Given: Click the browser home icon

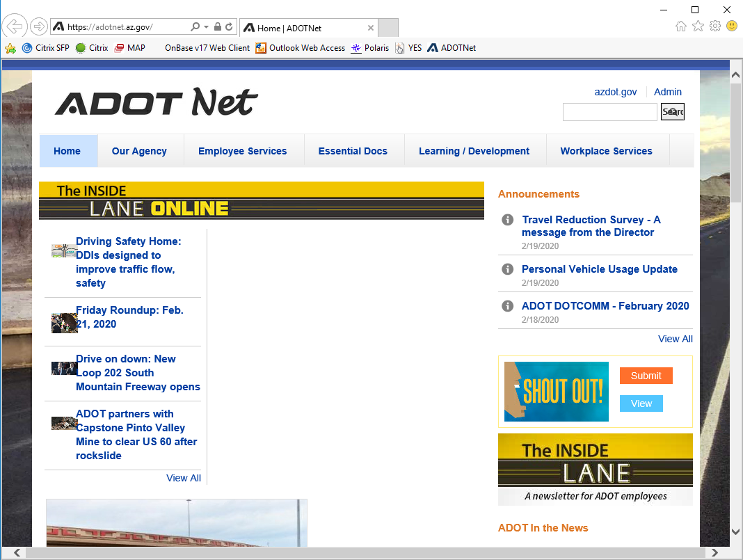Looking at the screenshot, I should [x=681, y=26].
